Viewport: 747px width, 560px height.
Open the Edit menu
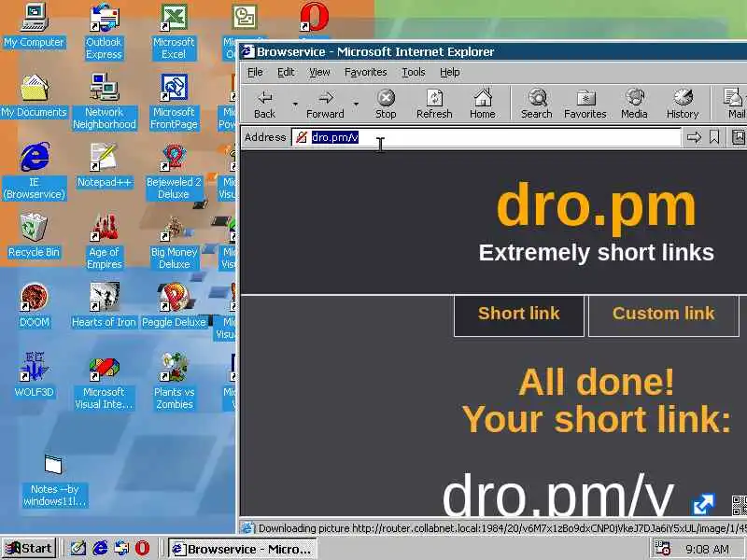(x=286, y=72)
